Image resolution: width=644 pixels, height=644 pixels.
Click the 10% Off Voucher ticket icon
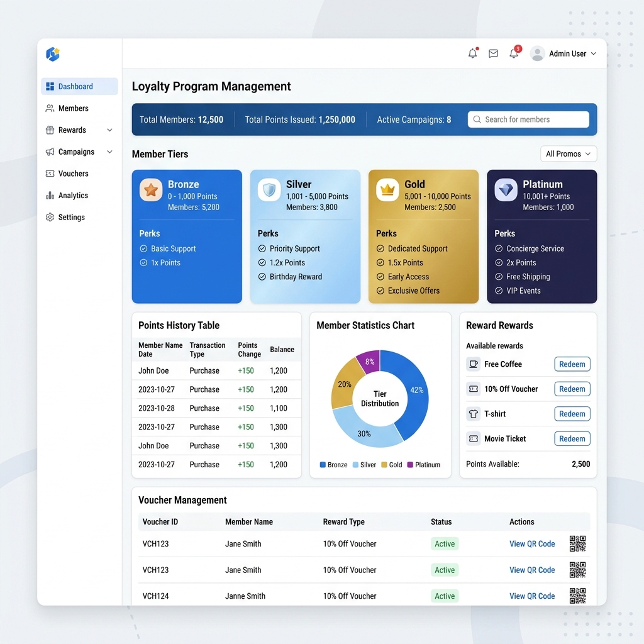(x=473, y=389)
